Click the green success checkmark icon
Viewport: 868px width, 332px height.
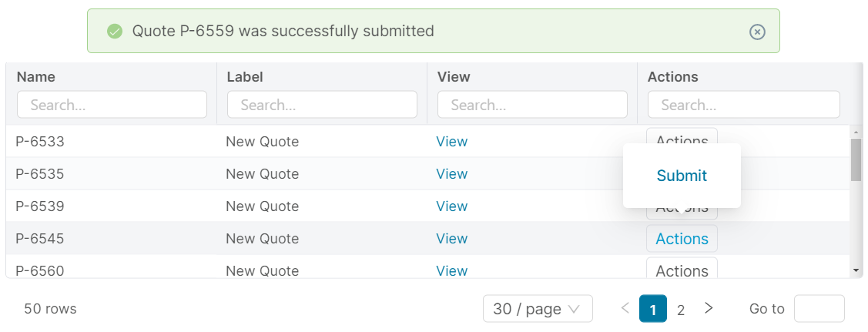click(115, 32)
